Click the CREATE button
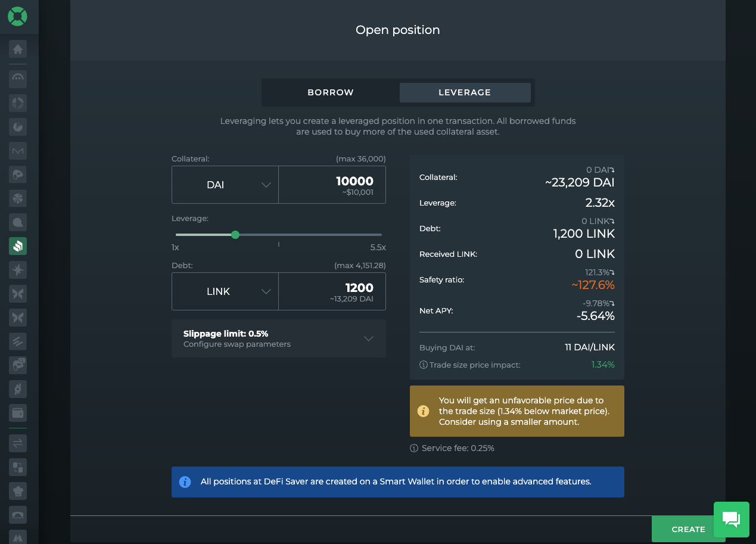 (x=688, y=529)
